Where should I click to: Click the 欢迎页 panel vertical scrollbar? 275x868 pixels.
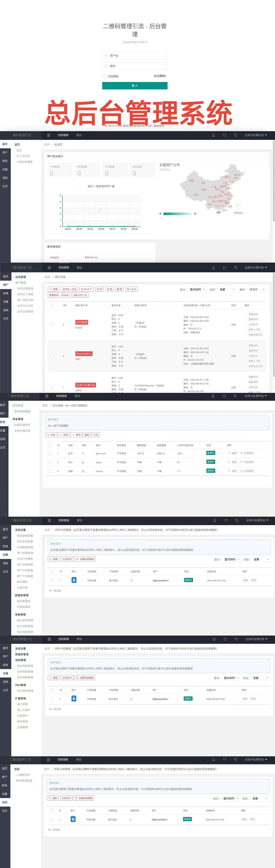274,181
